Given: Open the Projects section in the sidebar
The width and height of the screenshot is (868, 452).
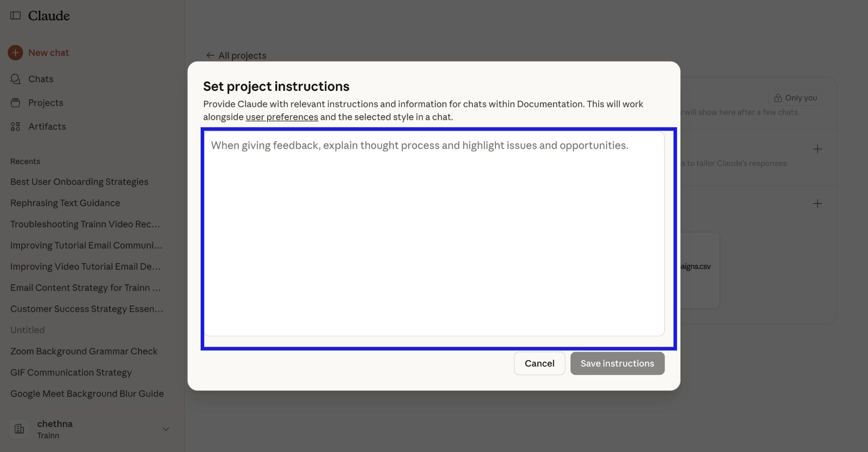Looking at the screenshot, I should [46, 103].
